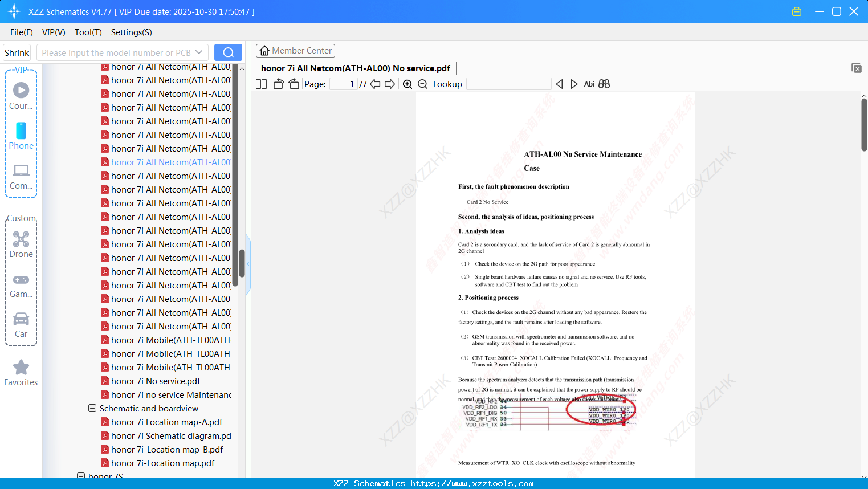Click the binoculars search icon

(x=604, y=84)
